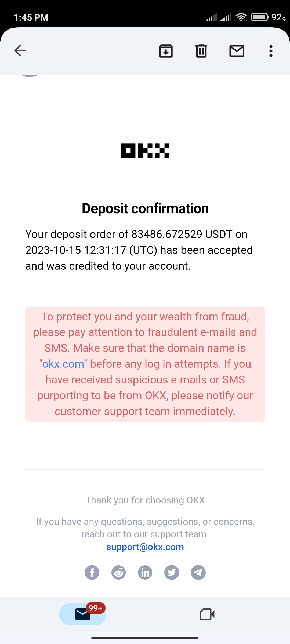Image resolution: width=290 pixels, height=644 pixels.
Task: Open the OKX Telegram icon
Action: click(x=198, y=572)
